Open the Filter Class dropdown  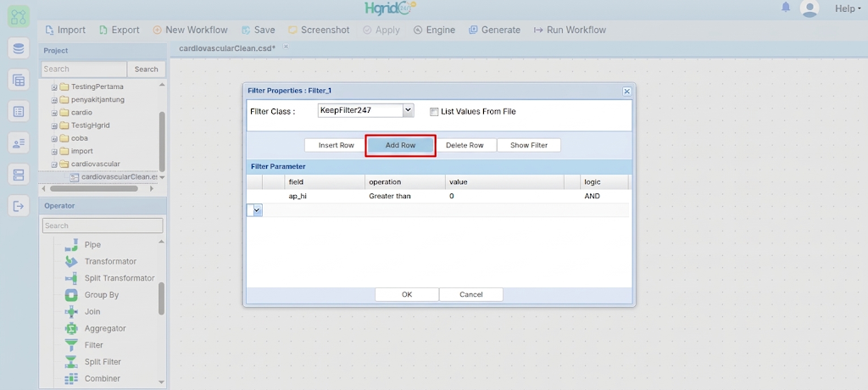408,110
